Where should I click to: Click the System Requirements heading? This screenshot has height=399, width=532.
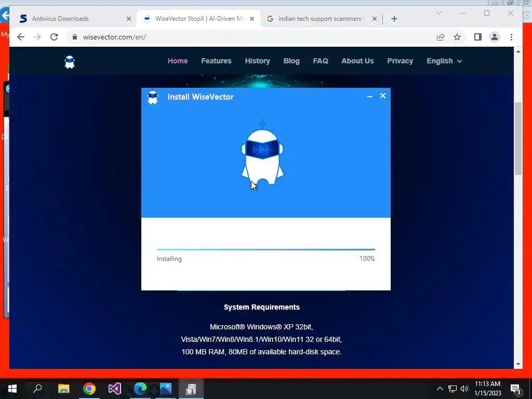pyautogui.click(x=262, y=308)
